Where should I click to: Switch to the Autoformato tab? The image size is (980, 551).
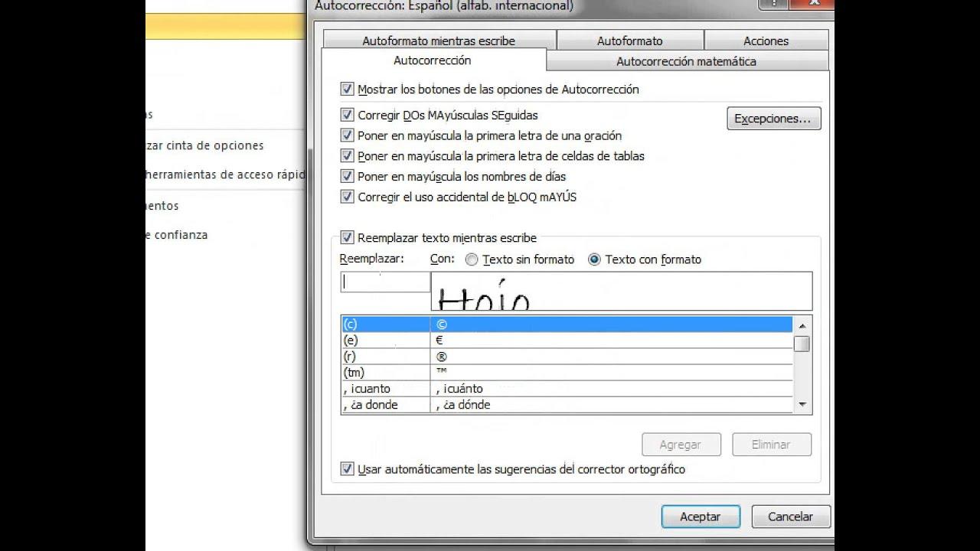pyautogui.click(x=630, y=41)
